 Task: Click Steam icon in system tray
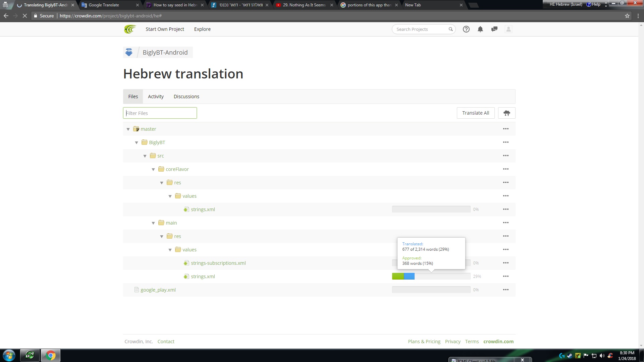[570, 356]
